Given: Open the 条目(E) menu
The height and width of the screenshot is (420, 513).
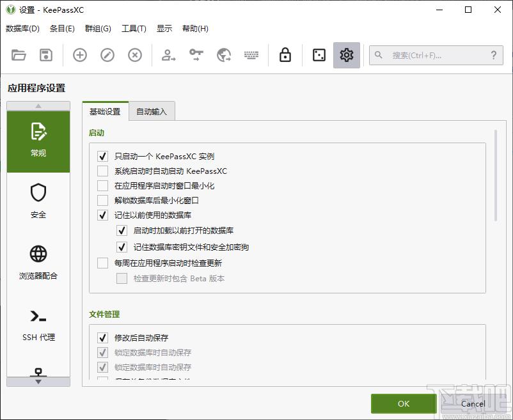Looking at the screenshot, I should click(x=62, y=29).
